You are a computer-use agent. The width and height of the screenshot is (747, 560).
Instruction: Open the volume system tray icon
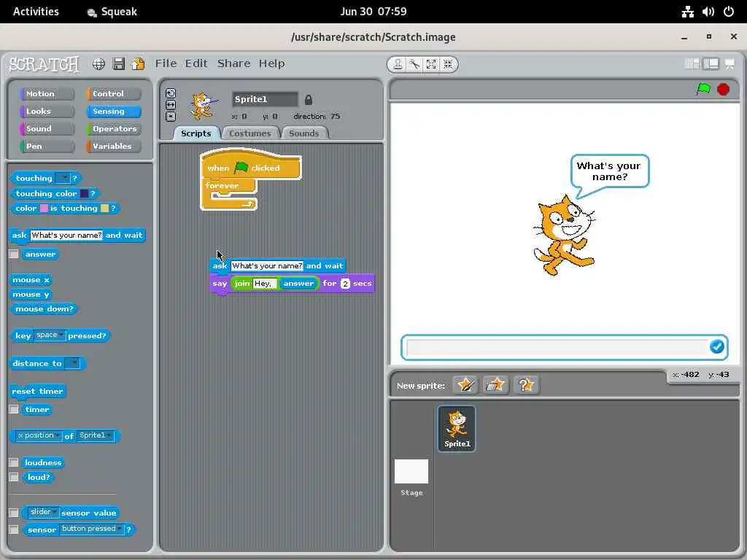click(708, 12)
